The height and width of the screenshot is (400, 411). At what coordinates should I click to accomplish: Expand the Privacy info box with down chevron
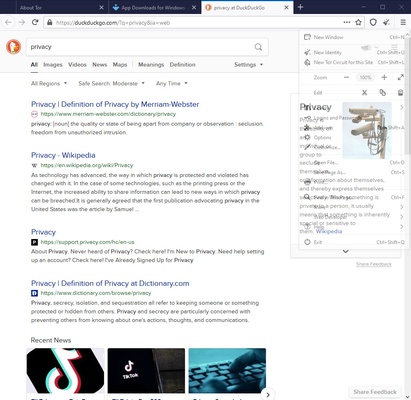coord(346,251)
